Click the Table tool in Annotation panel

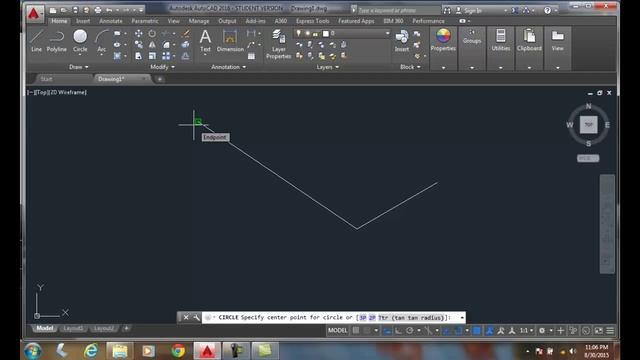click(251, 56)
